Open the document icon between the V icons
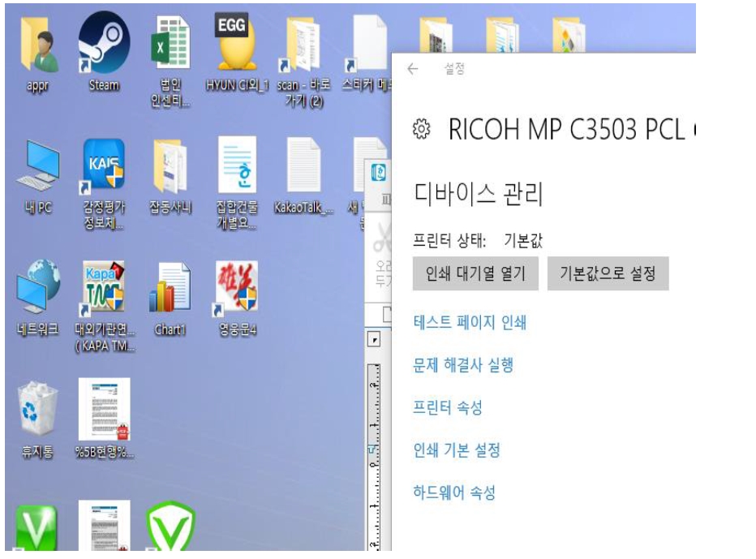The image size is (756, 559). pos(104,526)
